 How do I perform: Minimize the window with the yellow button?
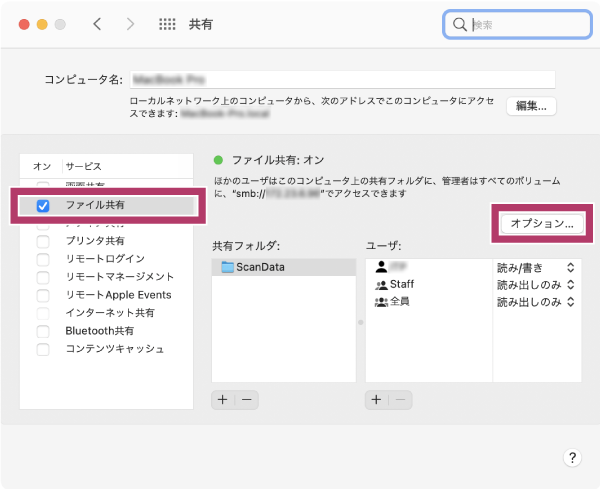(x=42, y=24)
